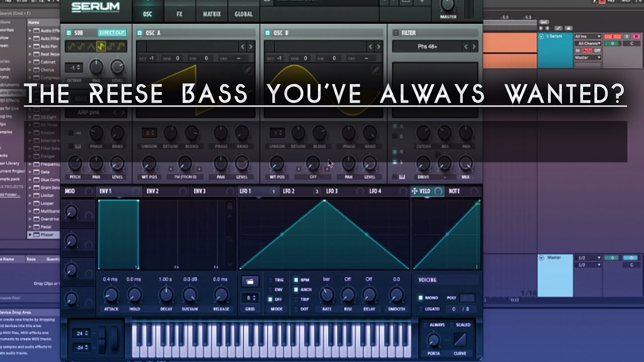Enable LFO TRIG mode
Viewport: 644px width, 362px height.
(x=270, y=280)
